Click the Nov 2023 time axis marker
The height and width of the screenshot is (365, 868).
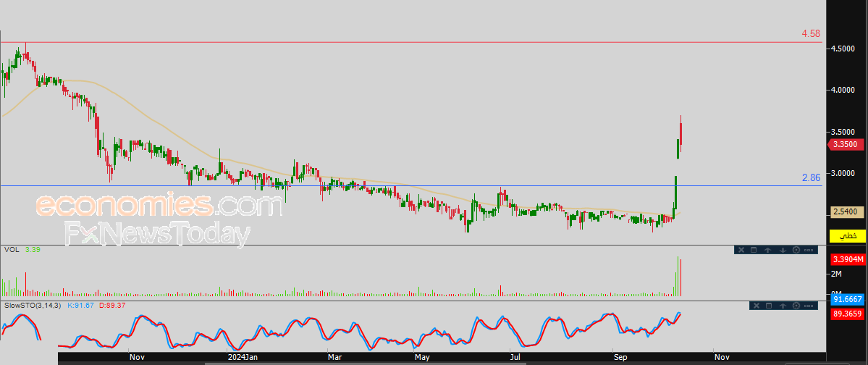[x=137, y=357]
